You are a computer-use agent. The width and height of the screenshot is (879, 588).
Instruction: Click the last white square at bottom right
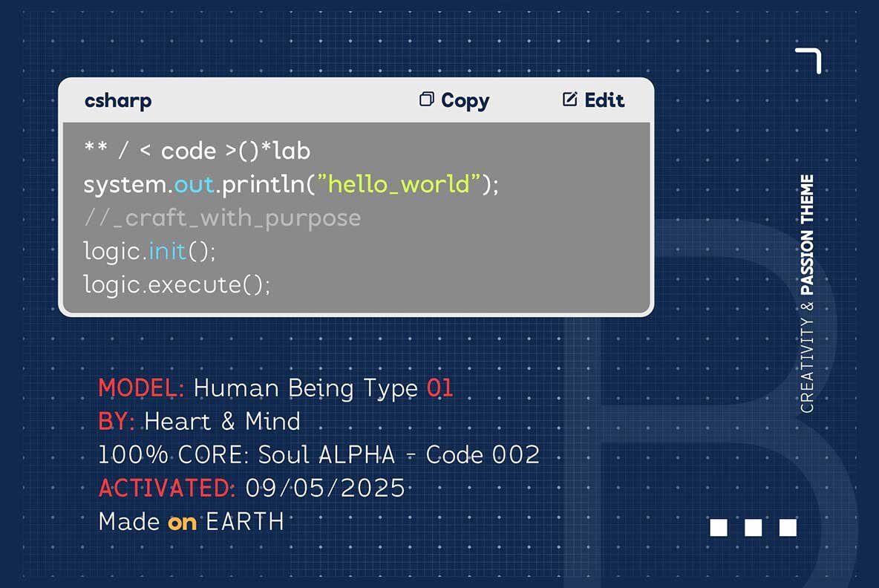click(x=788, y=527)
